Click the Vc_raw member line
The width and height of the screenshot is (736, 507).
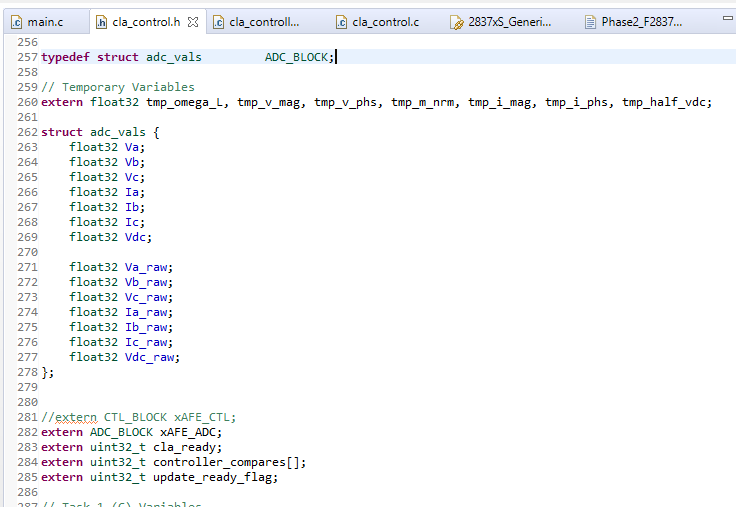click(121, 298)
